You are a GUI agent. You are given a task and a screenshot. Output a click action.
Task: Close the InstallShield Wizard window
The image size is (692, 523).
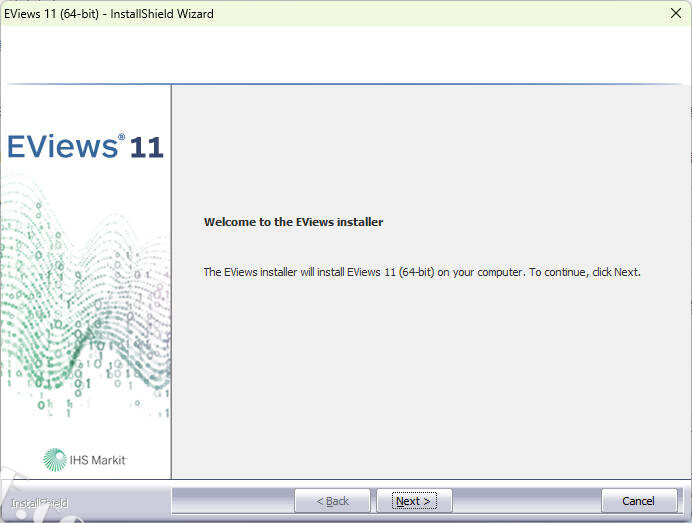click(x=675, y=14)
